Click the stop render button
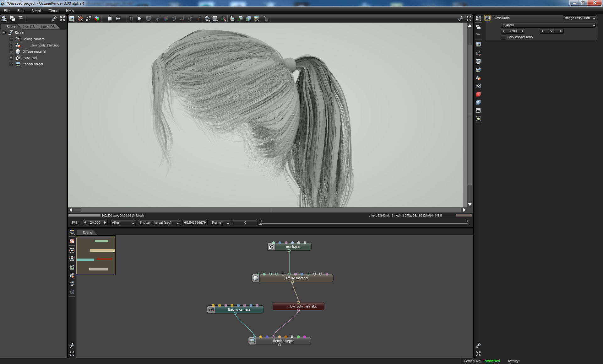 110,19
